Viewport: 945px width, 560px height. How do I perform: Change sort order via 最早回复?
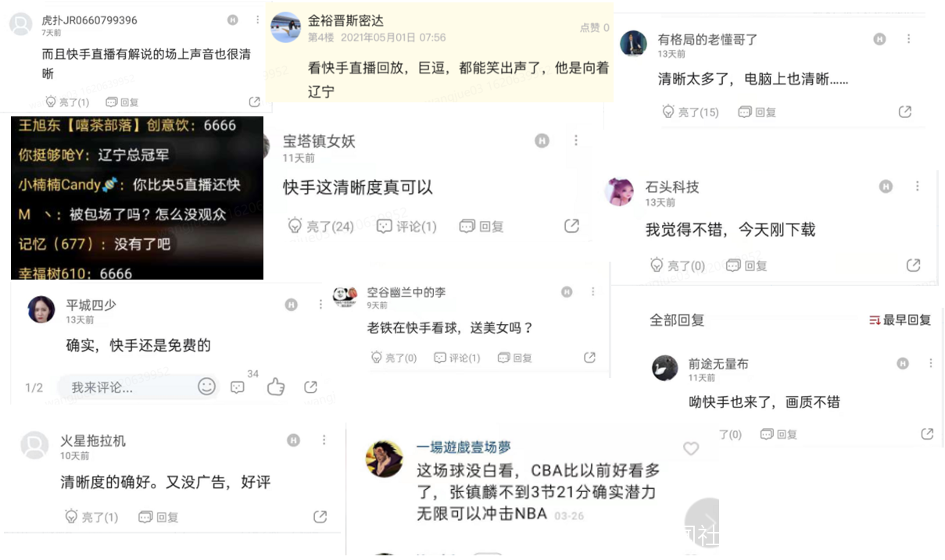pyautogui.click(x=900, y=320)
